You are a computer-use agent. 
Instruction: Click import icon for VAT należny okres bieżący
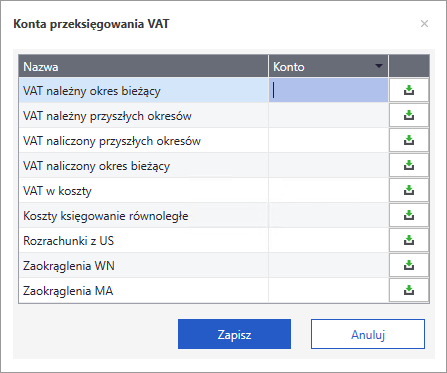[x=409, y=90]
